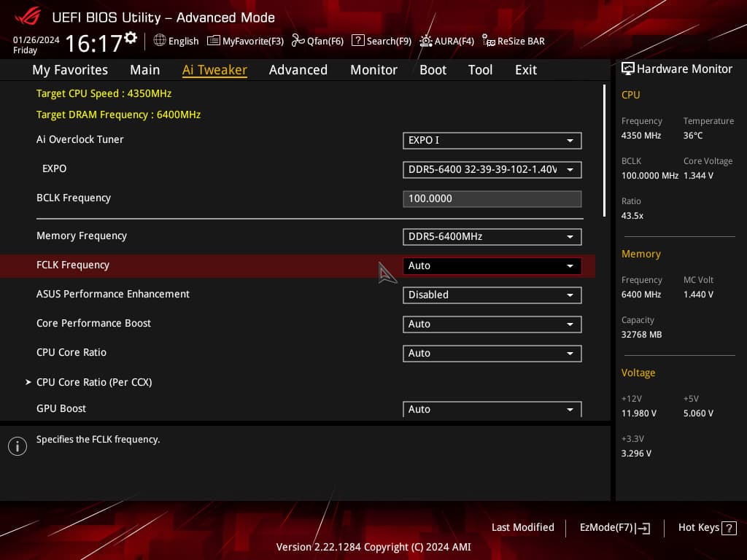Open the Qfan(F6) fan control utility
Viewport: 747px width, 560px height.
click(317, 41)
